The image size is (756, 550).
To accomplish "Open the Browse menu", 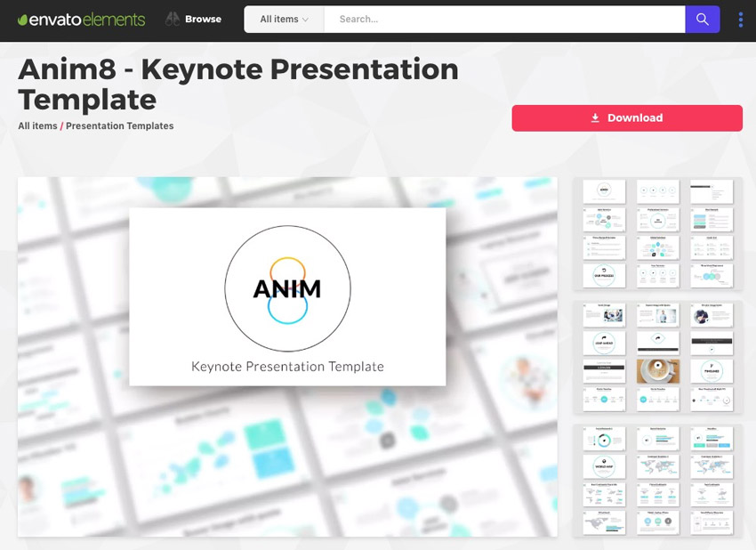I will [x=203, y=20].
